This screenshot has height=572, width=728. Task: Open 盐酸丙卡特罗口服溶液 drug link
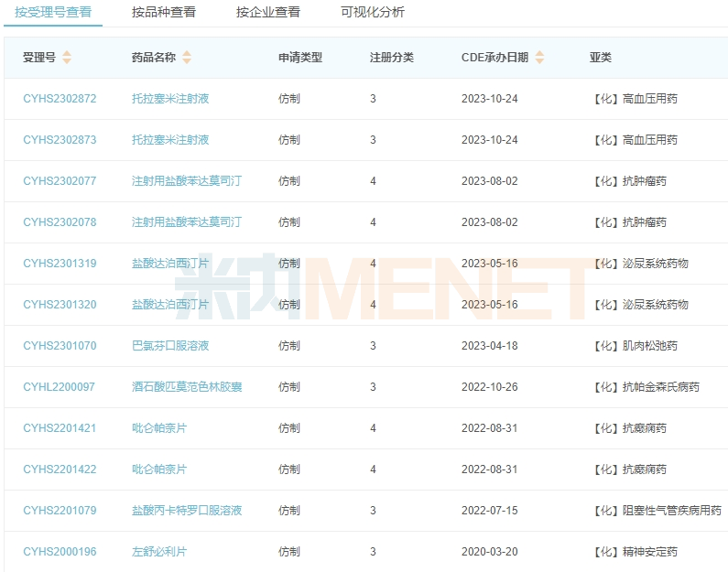point(187,511)
